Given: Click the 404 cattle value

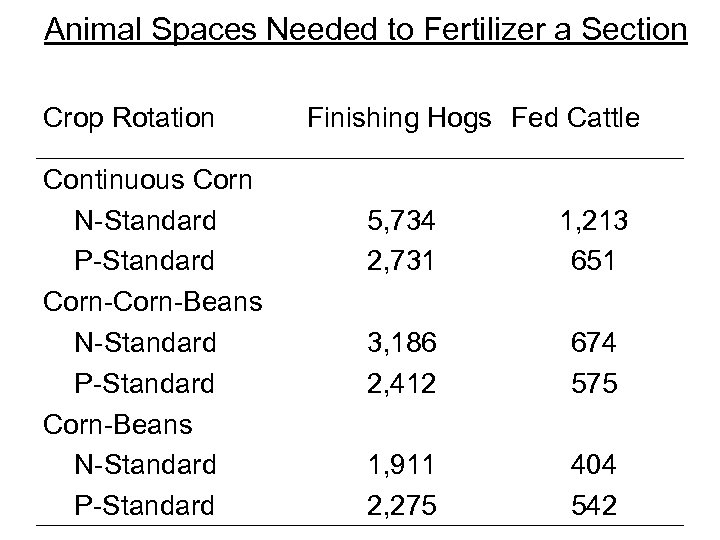Looking at the screenshot, I should (594, 465).
